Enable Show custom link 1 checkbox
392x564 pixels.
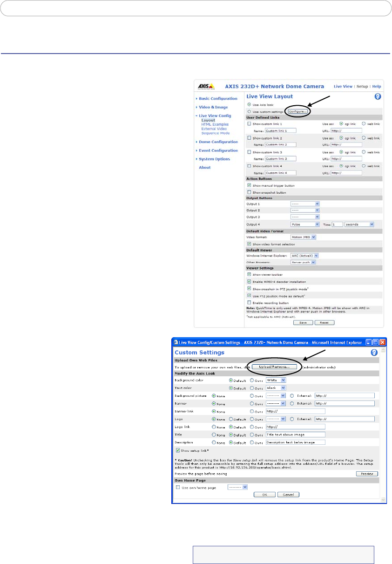[x=249, y=124]
